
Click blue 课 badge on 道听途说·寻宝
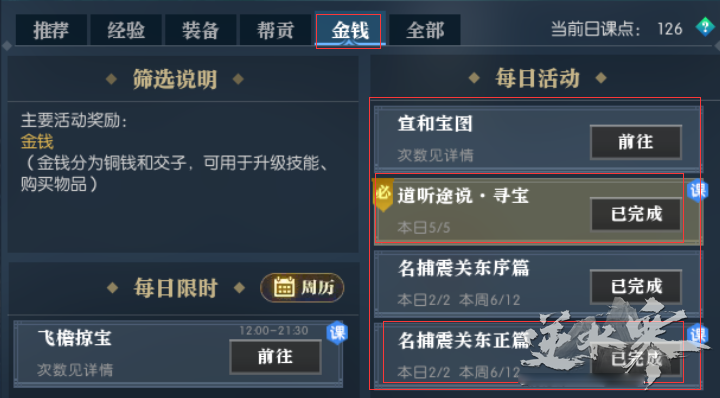tap(698, 190)
